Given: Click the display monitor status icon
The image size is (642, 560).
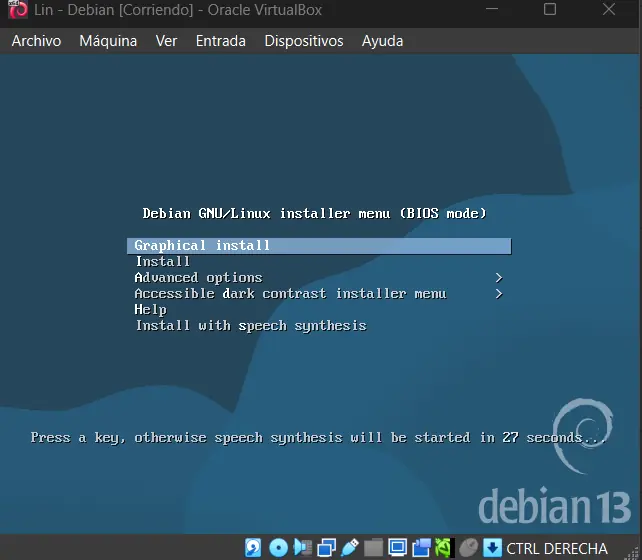Looking at the screenshot, I should point(397,548).
